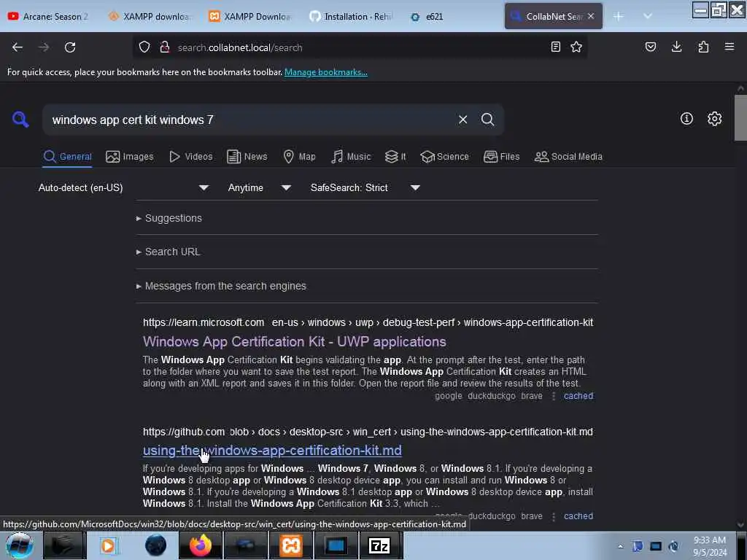Image resolution: width=747 pixels, height=560 pixels.
Task: Open engines menu dots on Microsoft result
Action: point(553,396)
